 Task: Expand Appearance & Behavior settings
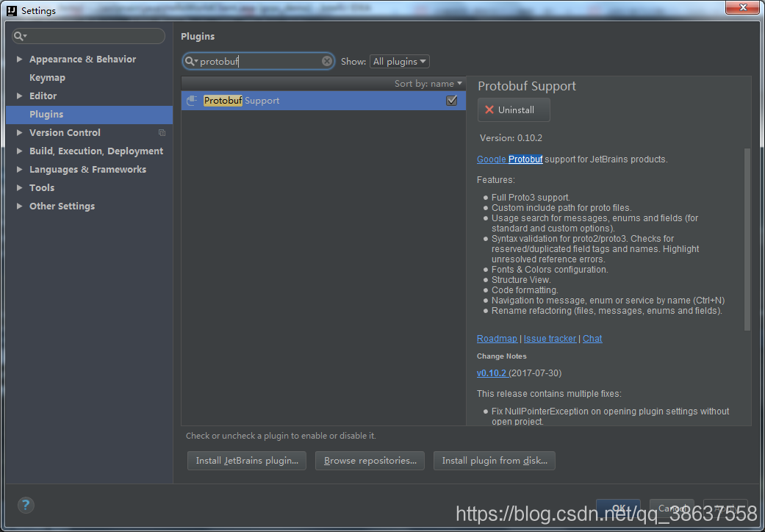(x=20, y=59)
